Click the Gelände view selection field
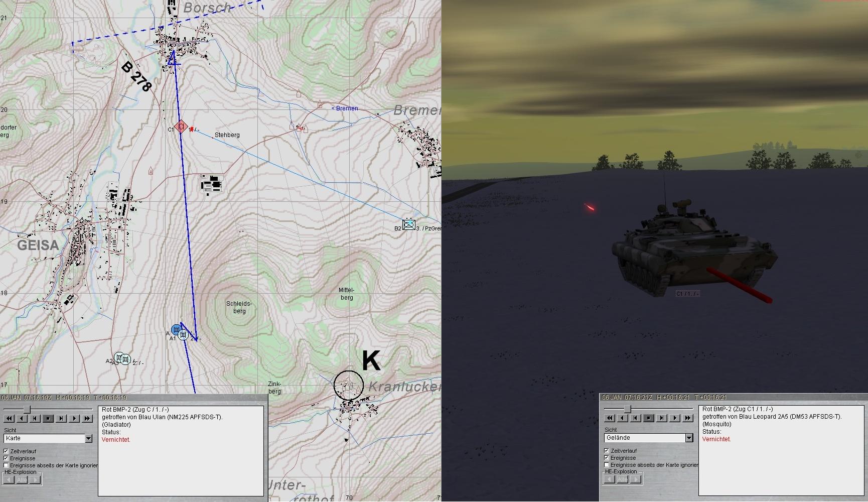 644,438
